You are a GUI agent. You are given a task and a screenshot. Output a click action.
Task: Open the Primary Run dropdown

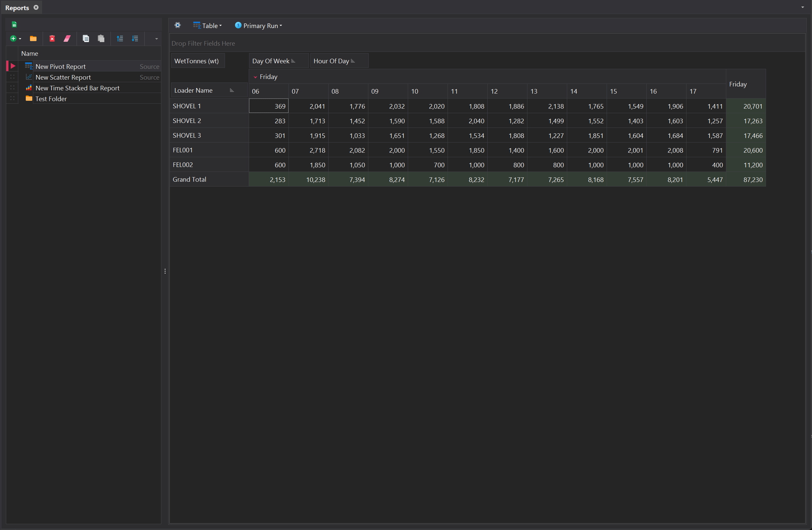(258, 25)
